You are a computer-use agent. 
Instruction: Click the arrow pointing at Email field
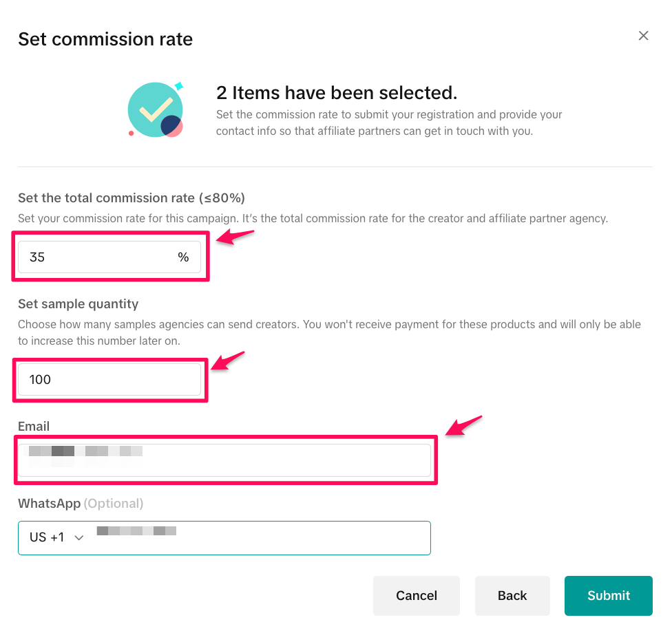pyautogui.click(x=464, y=425)
